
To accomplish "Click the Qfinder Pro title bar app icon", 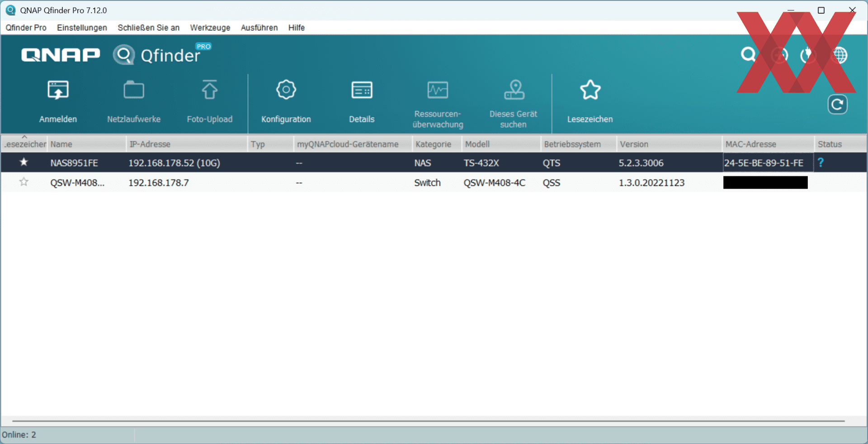I will point(10,10).
